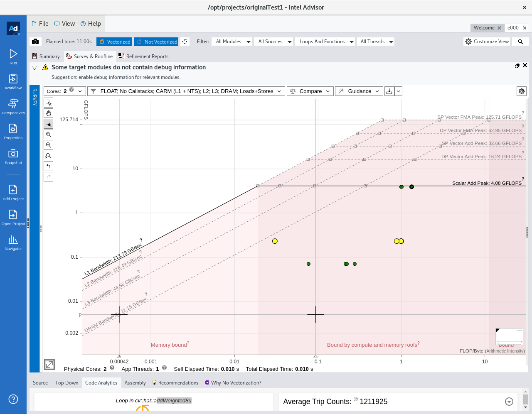Screen dimensions: 532x414
Task: Close the debug information warning banner
Action: click(x=525, y=65)
